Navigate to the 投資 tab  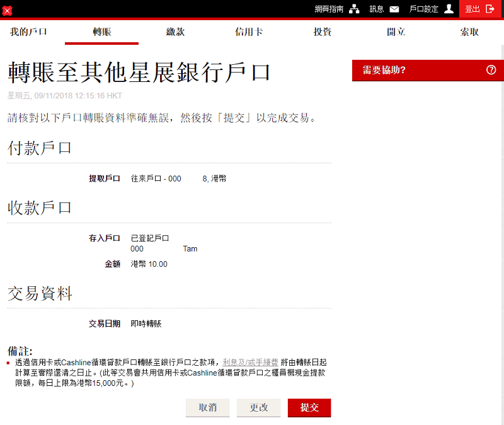click(x=322, y=32)
